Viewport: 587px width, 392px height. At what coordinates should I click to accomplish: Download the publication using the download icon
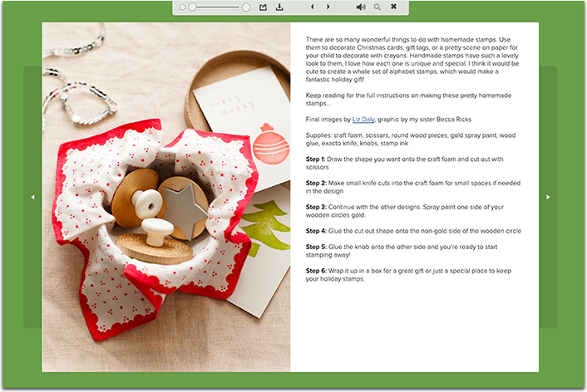tap(279, 7)
